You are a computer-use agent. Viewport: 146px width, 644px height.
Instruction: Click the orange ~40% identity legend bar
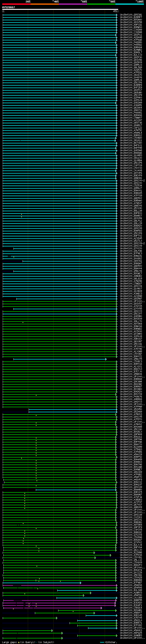click(45, 4)
